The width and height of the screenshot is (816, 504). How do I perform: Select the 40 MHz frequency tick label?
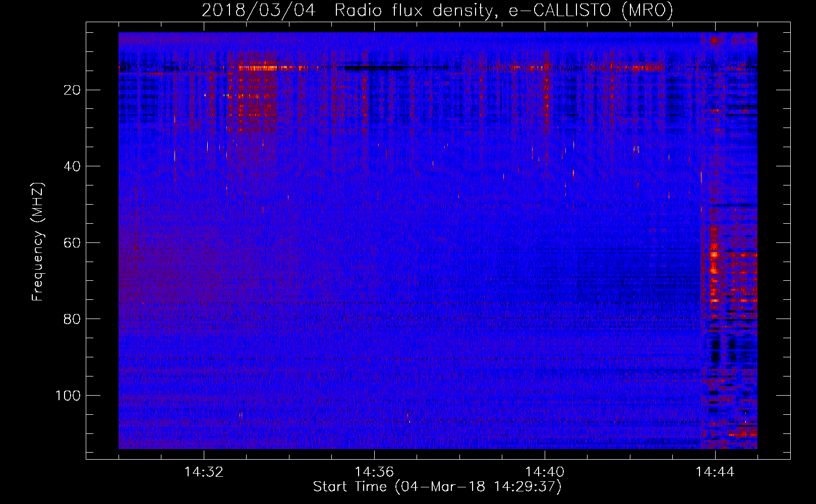point(73,166)
